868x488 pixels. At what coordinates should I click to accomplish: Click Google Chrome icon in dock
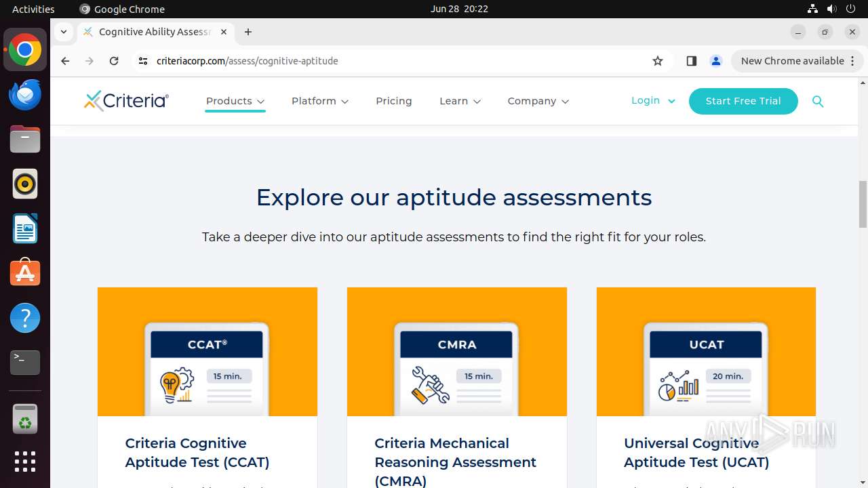25,50
